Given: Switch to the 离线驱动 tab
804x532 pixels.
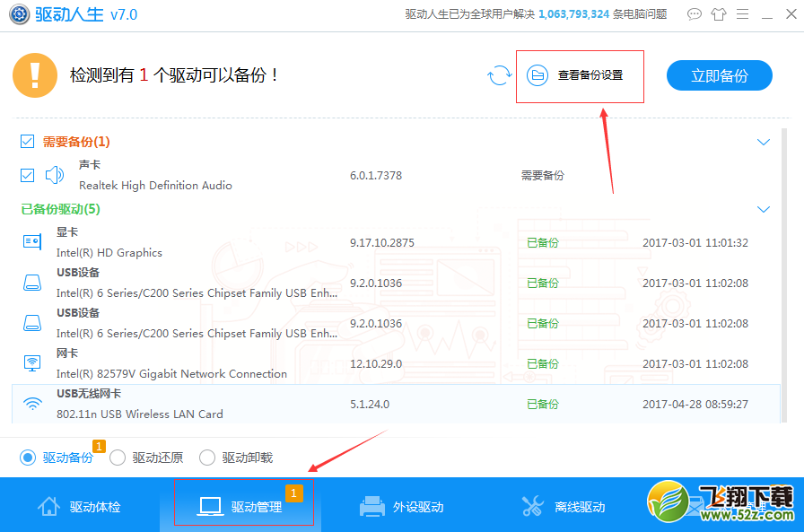Looking at the screenshot, I should [563, 506].
